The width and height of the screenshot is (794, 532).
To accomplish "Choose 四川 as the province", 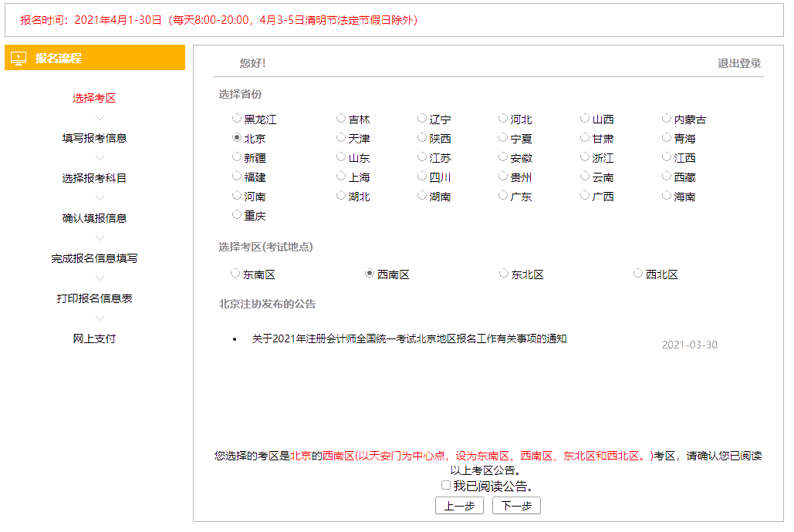I will pos(422,176).
